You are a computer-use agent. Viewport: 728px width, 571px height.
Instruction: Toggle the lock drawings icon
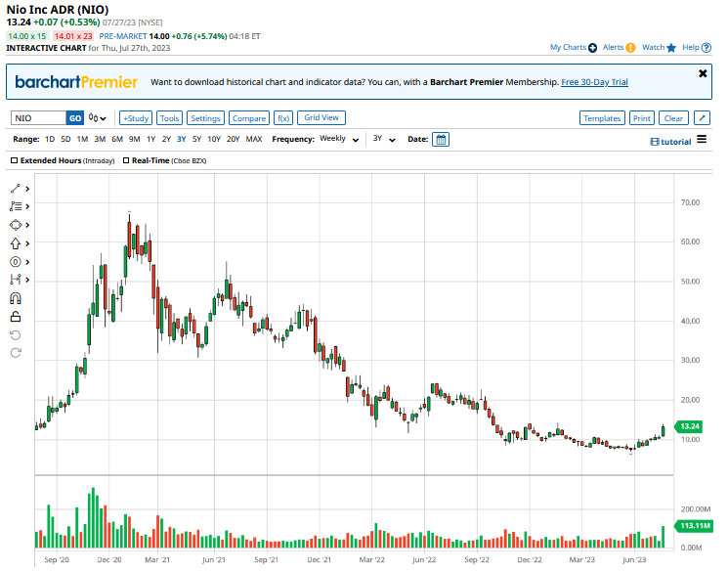(x=16, y=317)
